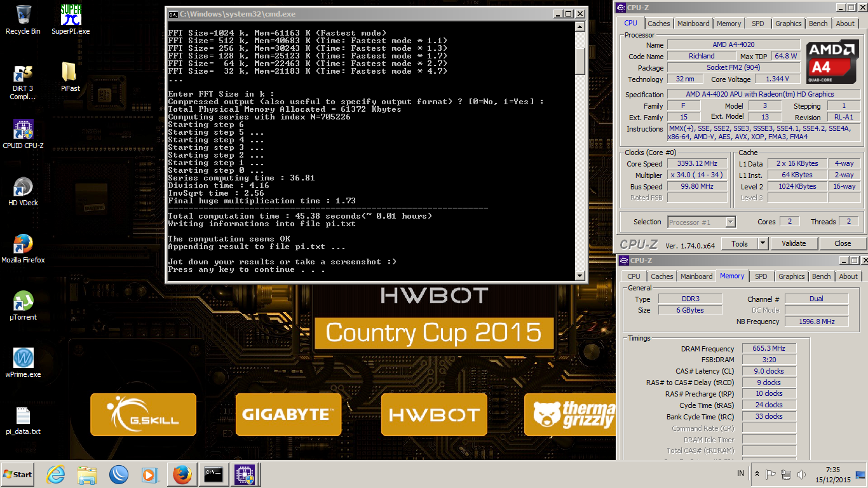Switch to CPU tab in lower CPU-Z window
Screen dimensions: 868x488
coord(634,276)
